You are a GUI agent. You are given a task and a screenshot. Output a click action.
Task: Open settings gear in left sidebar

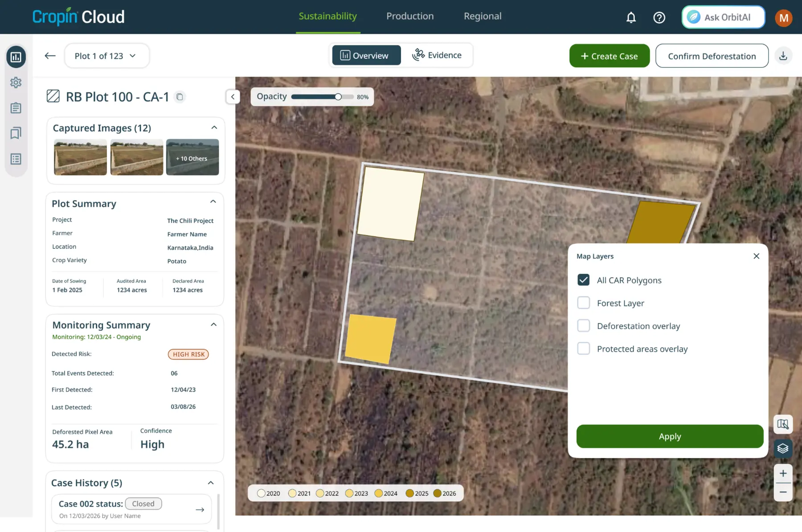coord(16,82)
